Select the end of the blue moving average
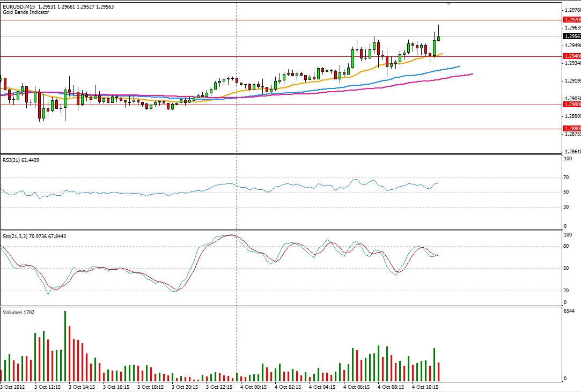This screenshot has width=581, height=392. 459,66
